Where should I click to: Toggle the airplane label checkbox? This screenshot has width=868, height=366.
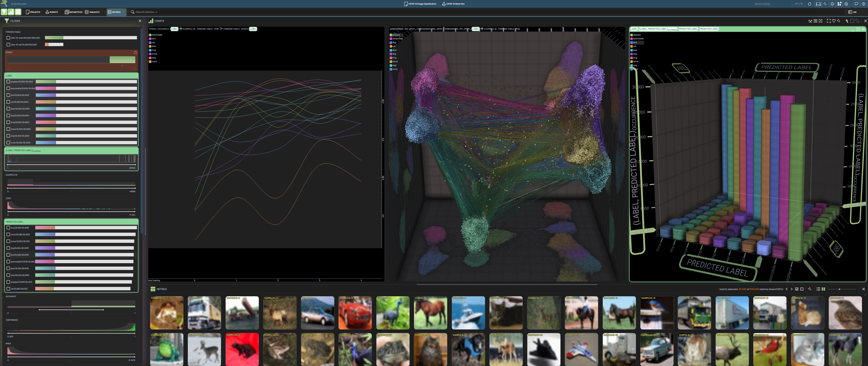coord(8,82)
